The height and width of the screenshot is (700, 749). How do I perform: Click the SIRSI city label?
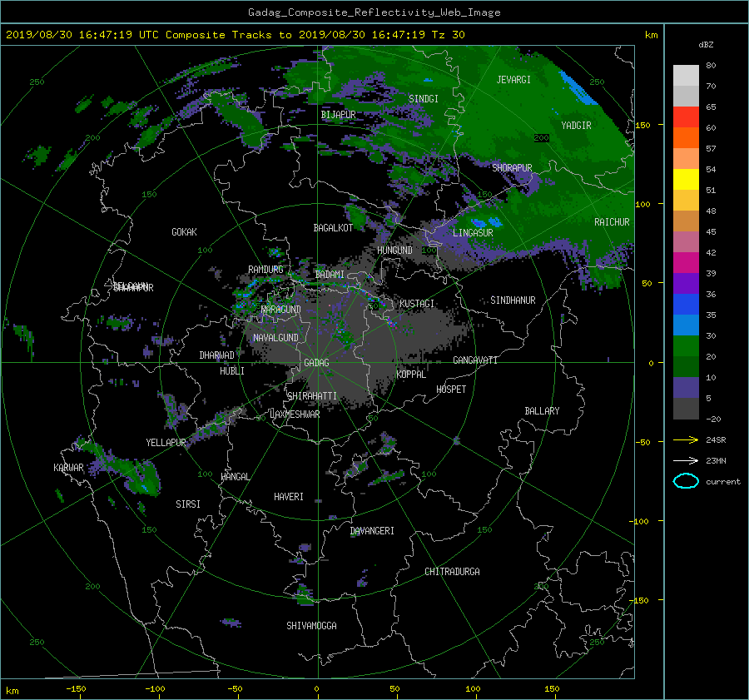tap(188, 504)
